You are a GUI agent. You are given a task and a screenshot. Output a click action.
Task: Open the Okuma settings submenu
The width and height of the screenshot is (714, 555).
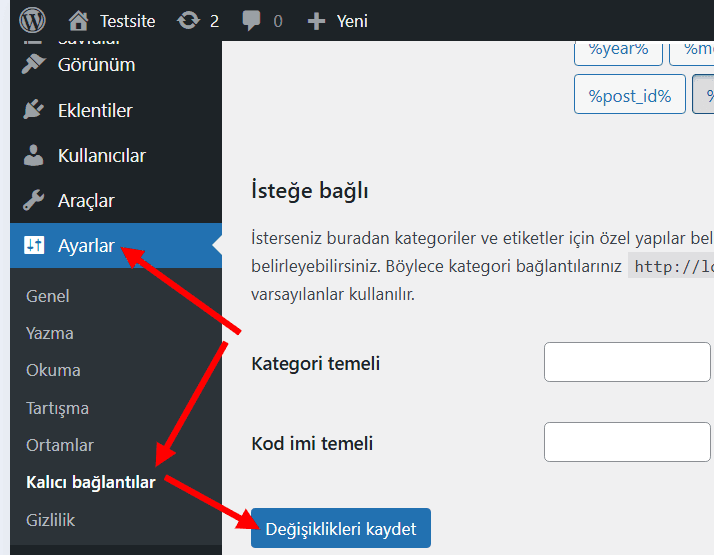click(53, 370)
